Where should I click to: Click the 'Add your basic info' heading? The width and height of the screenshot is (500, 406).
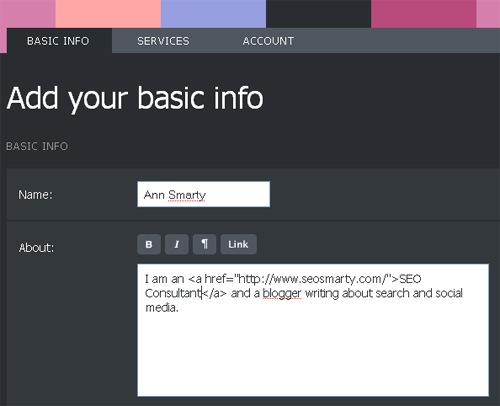(135, 98)
